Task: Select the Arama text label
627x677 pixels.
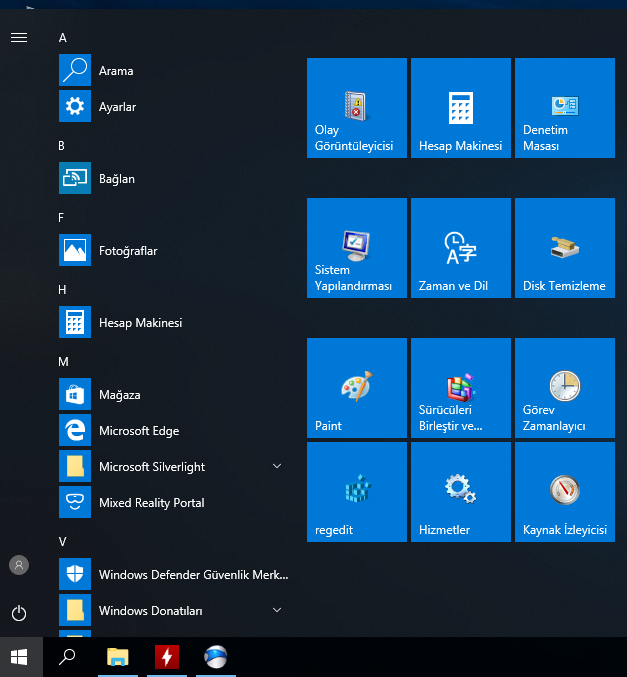Action: 116,71
